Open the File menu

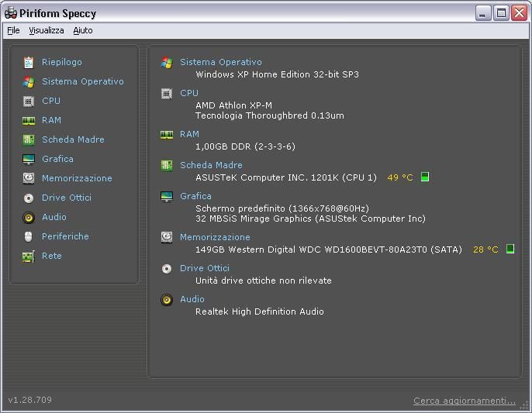click(13, 30)
